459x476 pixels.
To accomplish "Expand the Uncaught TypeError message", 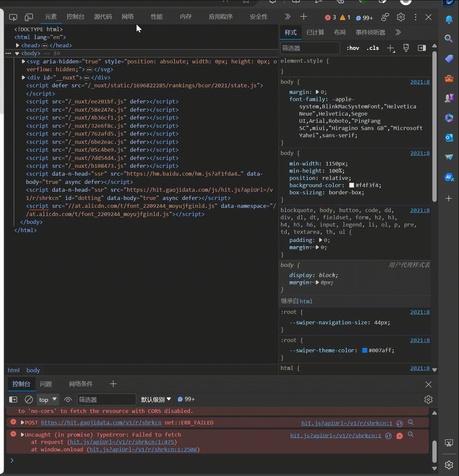I will click(x=22, y=435).
